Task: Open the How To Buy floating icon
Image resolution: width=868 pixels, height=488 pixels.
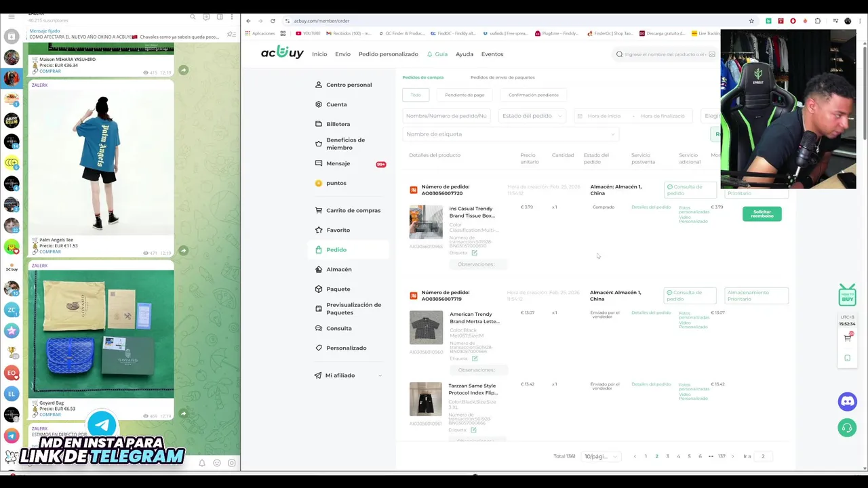Action: click(847, 296)
